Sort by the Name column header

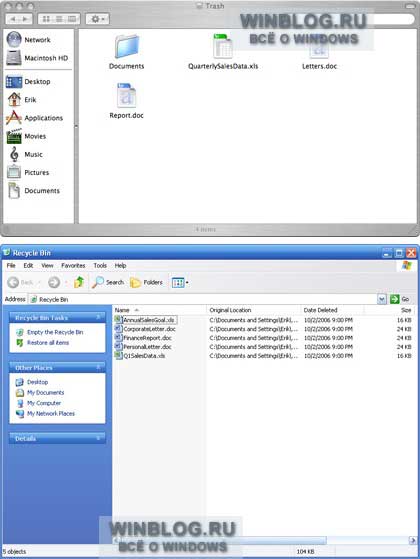coord(160,310)
